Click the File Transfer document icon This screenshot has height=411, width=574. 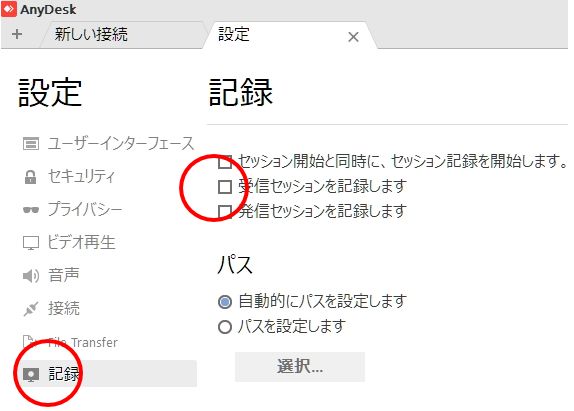pyautogui.click(x=29, y=341)
